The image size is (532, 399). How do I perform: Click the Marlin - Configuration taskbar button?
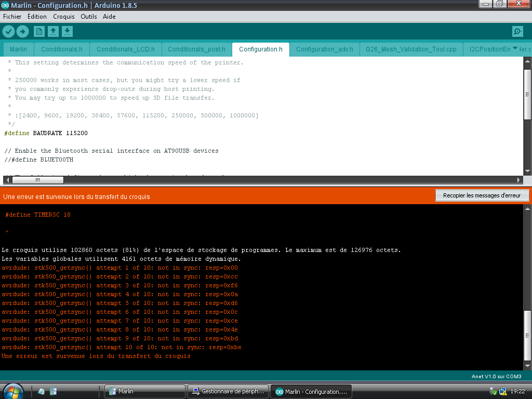[x=311, y=392]
